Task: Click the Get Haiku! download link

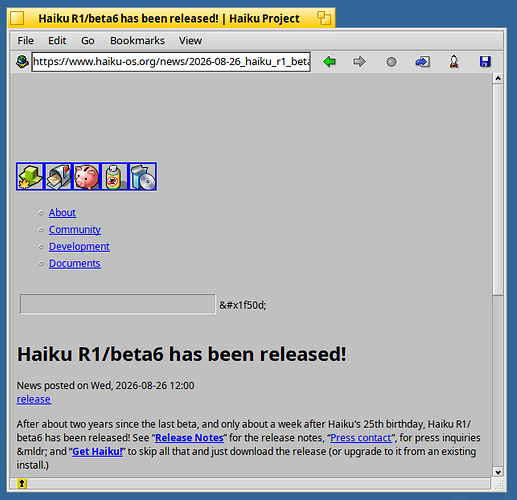Action: tap(97, 451)
